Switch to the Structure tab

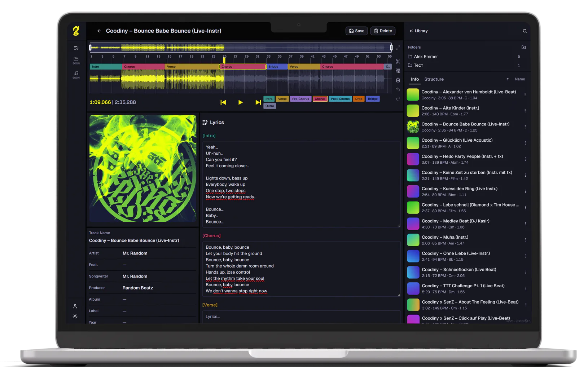[x=434, y=79]
